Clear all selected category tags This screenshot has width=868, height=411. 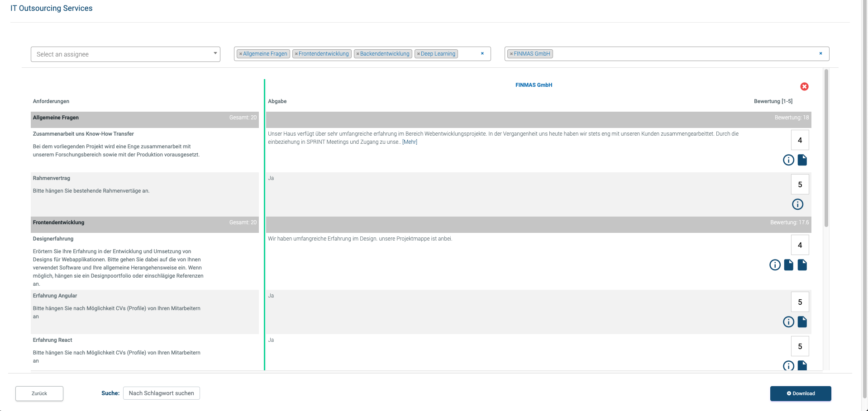482,53
